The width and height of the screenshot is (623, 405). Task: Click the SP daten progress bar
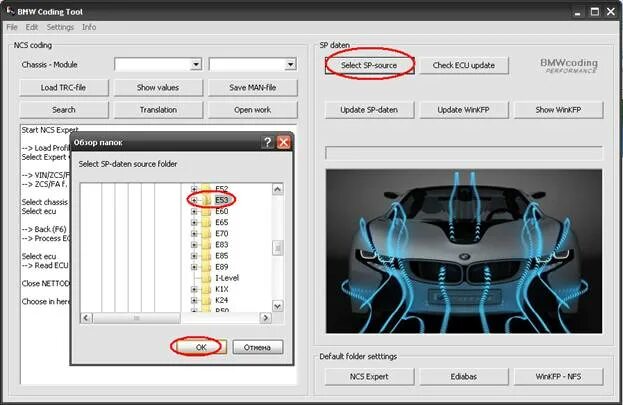[x=464, y=153]
